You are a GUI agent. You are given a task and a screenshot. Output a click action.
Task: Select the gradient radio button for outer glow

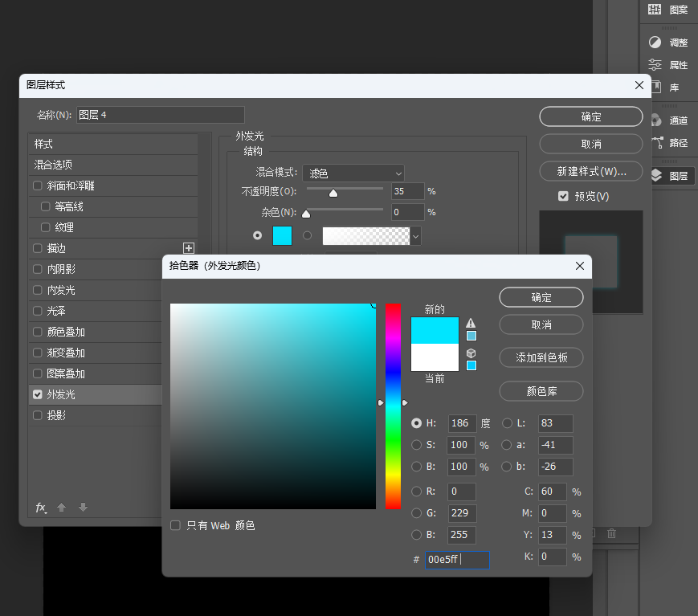[307, 235]
